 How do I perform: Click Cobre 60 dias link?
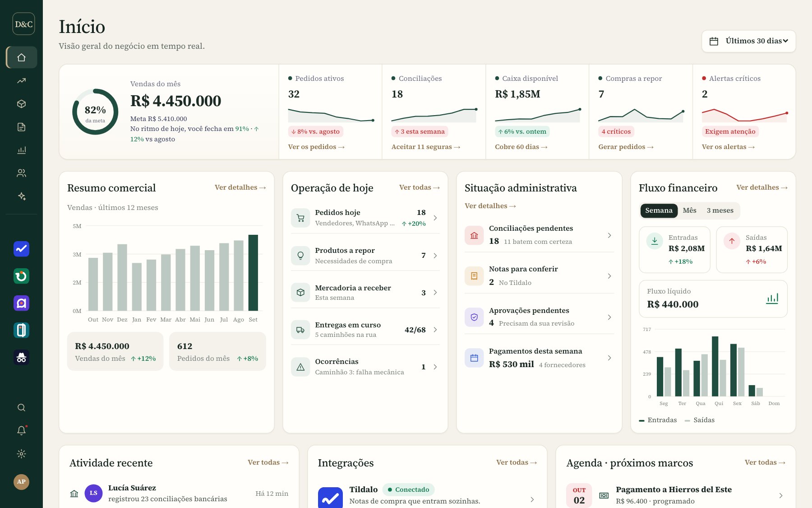[521, 147]
